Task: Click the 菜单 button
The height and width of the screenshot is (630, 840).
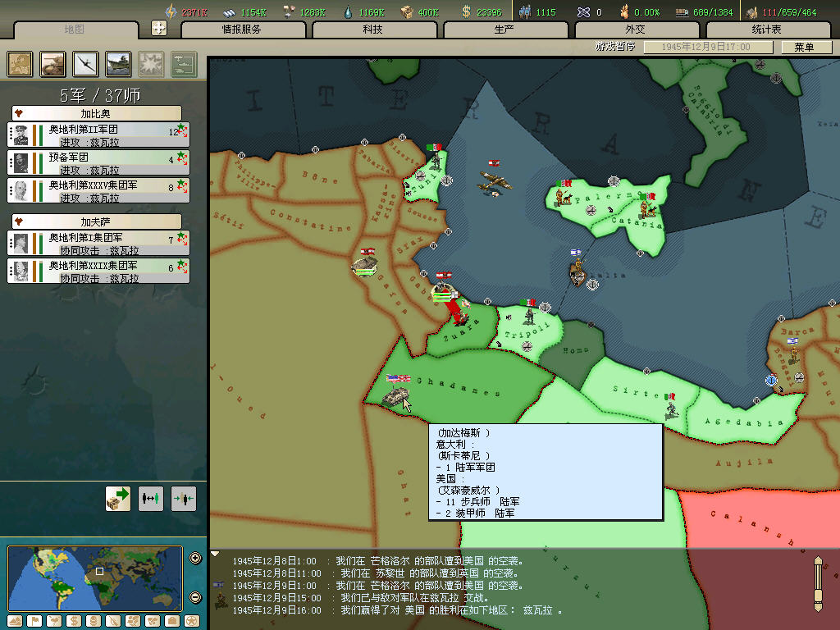Action: (x=804, y=47)
